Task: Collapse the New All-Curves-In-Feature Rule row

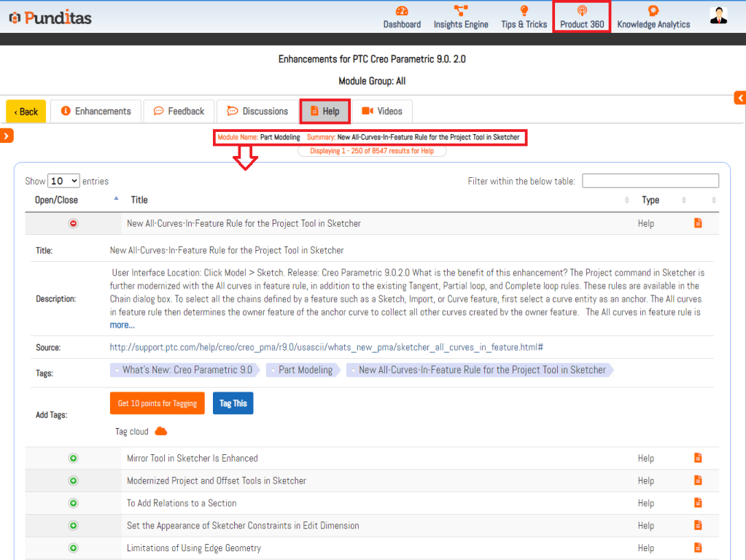Action: [x=73, y=223]
